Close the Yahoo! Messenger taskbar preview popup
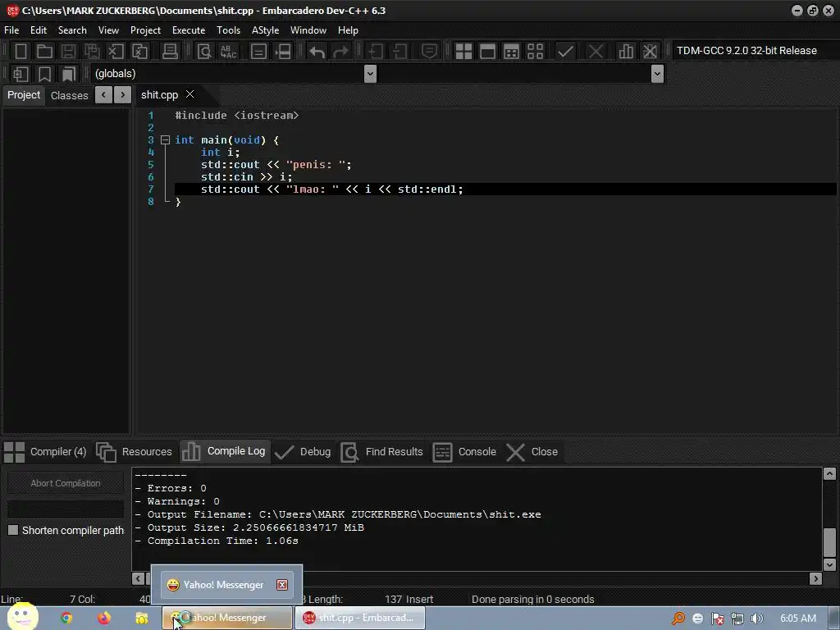This screenshot has width=840, height=630. (282, 585)
